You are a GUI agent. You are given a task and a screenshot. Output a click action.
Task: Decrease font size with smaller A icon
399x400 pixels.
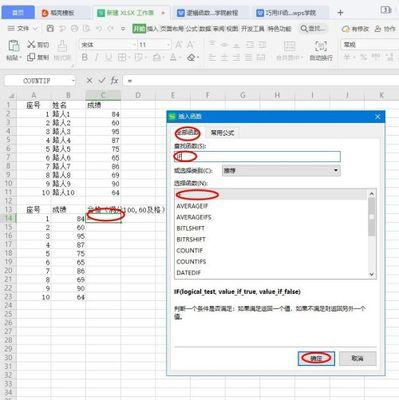click(x=190, y=45)
